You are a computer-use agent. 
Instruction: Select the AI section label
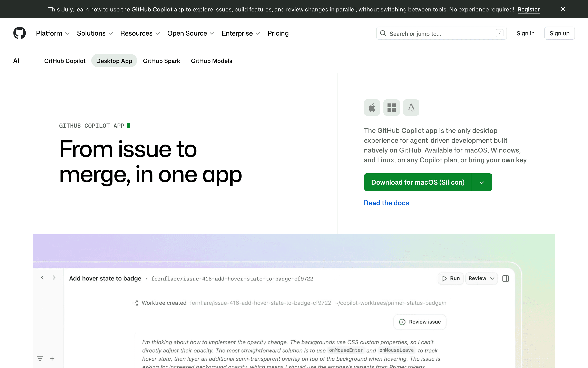point(16,61)
